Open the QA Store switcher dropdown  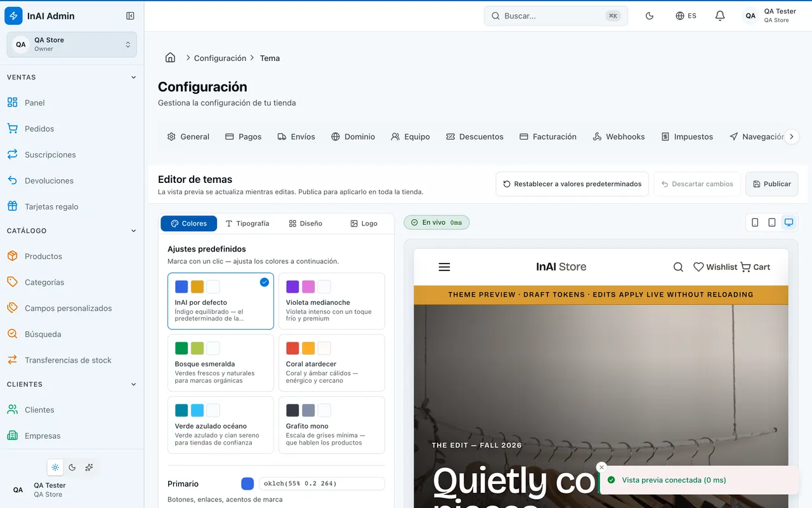tap(72, 44)
